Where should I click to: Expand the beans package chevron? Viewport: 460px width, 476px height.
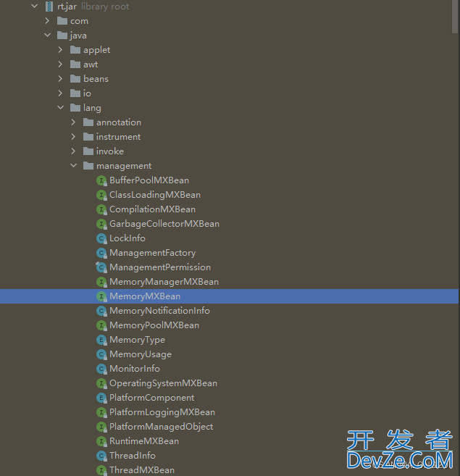(61, 79)
